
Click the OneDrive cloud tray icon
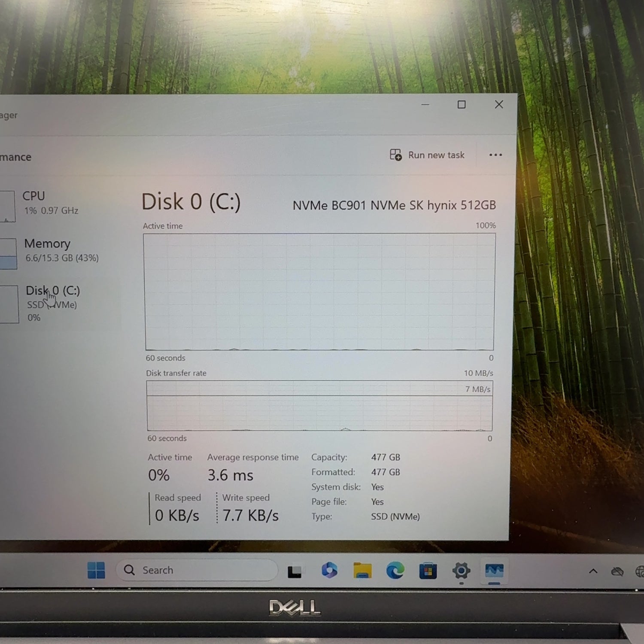coord(617,571)
